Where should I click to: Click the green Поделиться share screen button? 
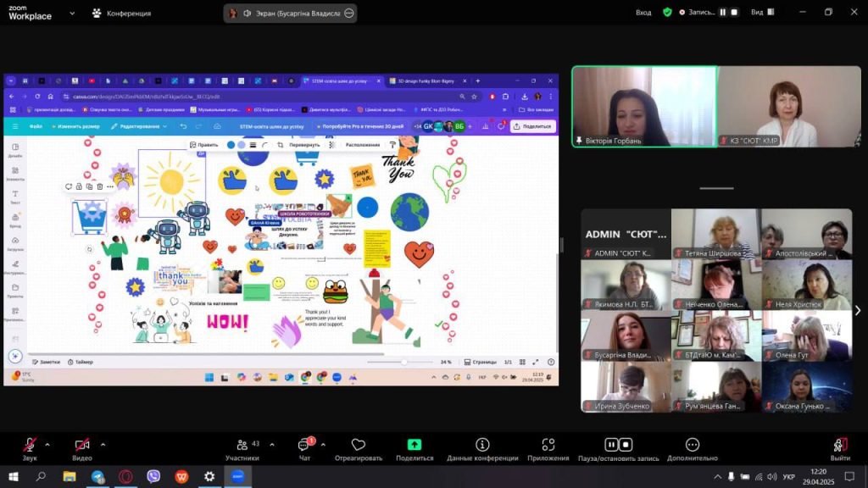pos(414,445)
